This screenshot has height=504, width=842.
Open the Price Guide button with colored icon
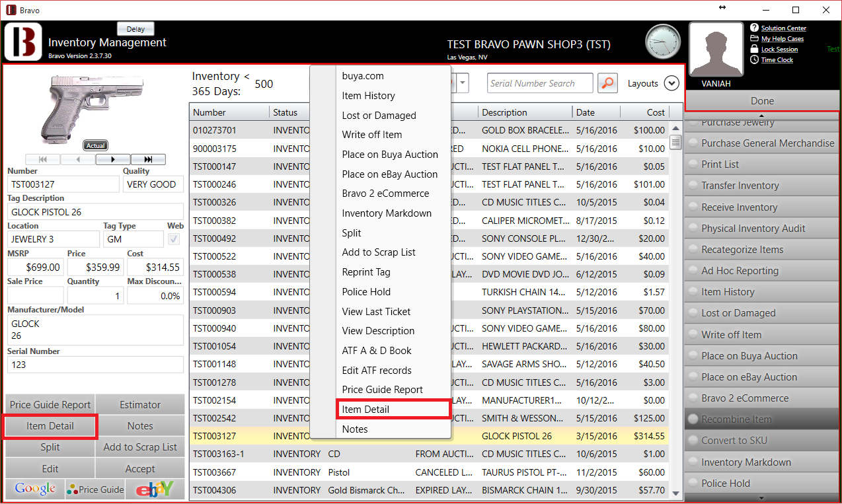(95, 489)
